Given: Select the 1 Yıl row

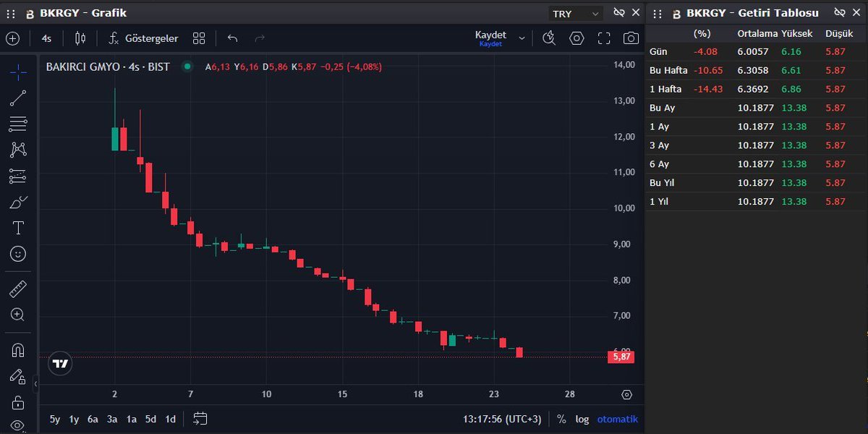Looking at the screenshot, I should click(757, 202).
